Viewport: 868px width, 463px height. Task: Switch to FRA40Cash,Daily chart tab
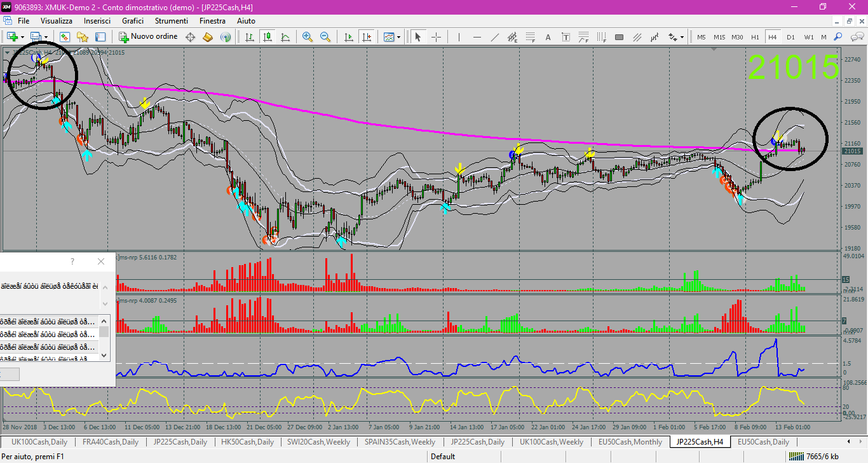pos(111,442)
